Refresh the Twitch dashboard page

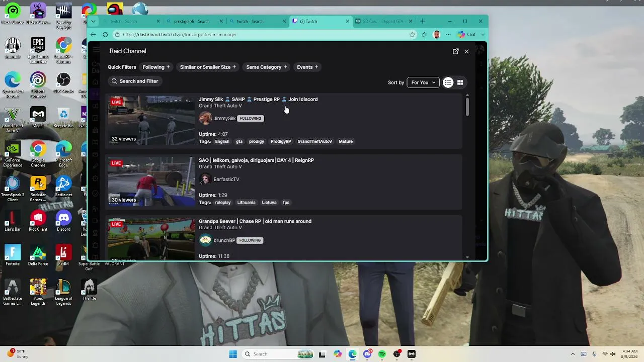(x=105, y=35)
